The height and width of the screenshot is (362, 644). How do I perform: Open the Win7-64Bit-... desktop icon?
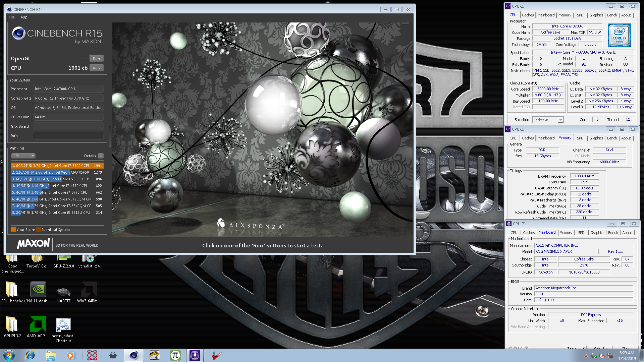click(x=89, y=292)
